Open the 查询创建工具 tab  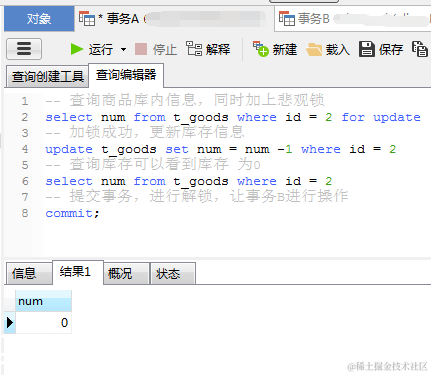click(48, 76)
